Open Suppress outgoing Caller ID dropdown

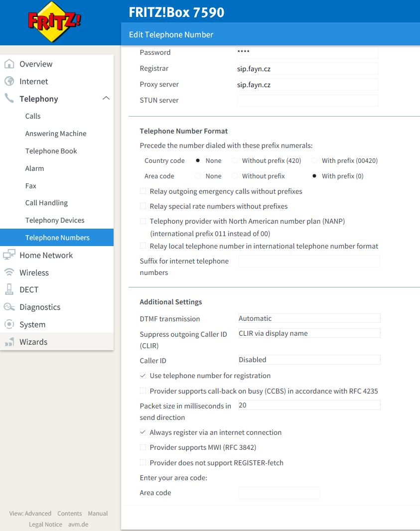tap(309, 333)
